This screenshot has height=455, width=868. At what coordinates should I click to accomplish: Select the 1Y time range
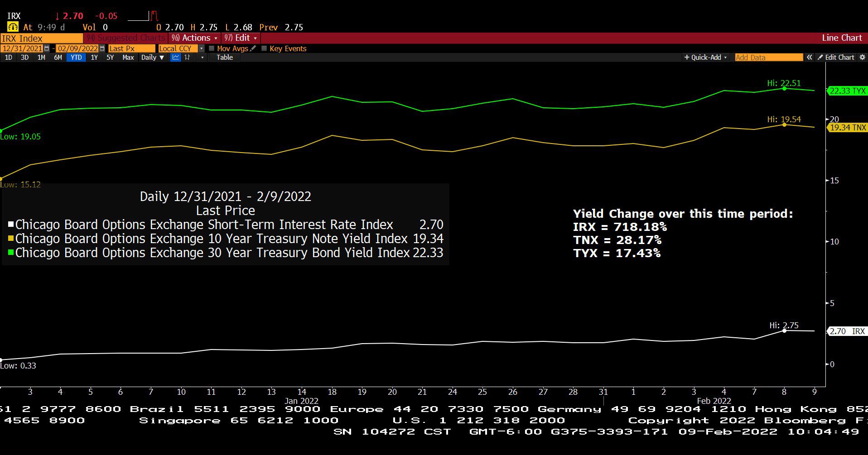[94, 57]
